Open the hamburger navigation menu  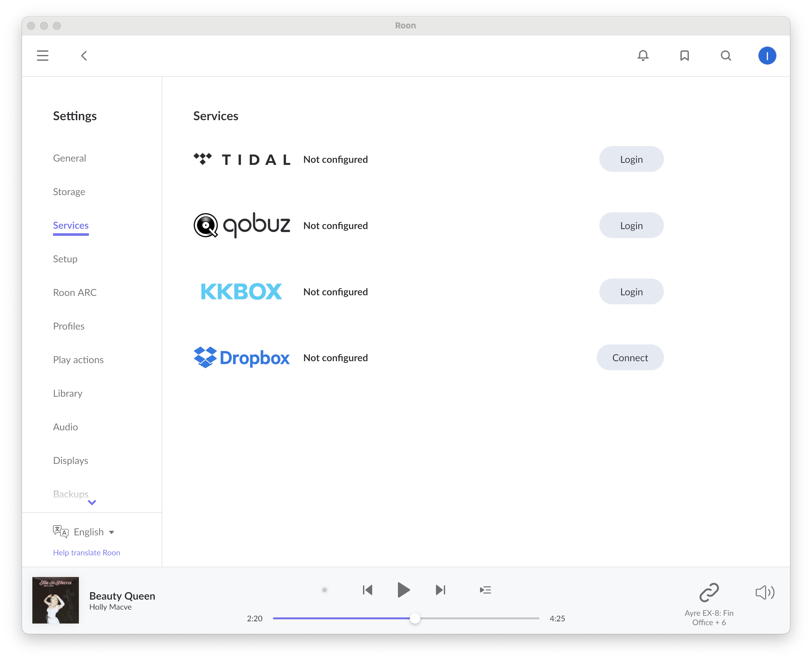point(43,56)
